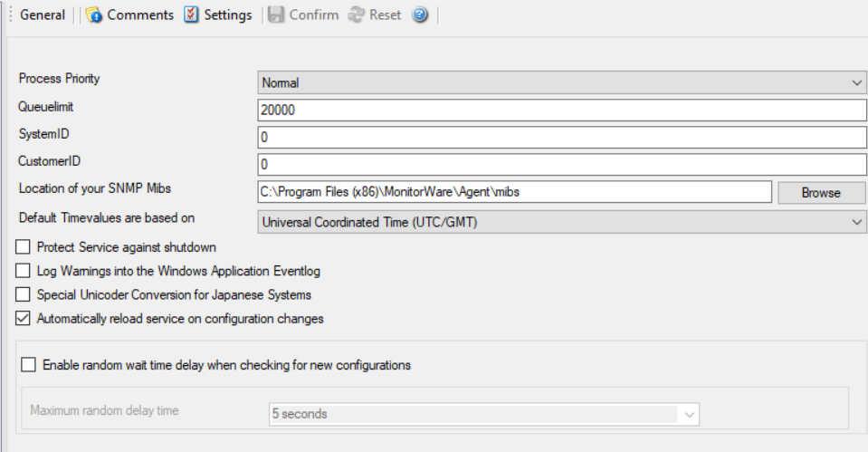Click Browse for SNMP Mibs location
The image size is (868, 452).
pyautogui.click(x=821, y=193)
